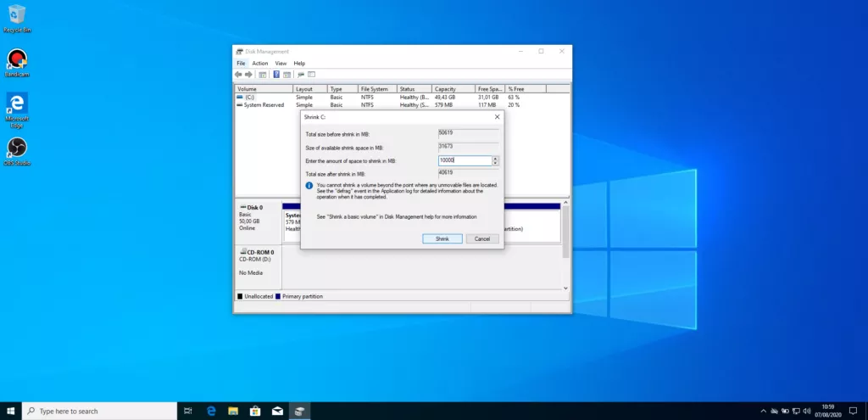Increase shrink amount with the up spinner arrow
Image resolution: width=868 pixels, height=420 pixels.
tap(495, 159)
